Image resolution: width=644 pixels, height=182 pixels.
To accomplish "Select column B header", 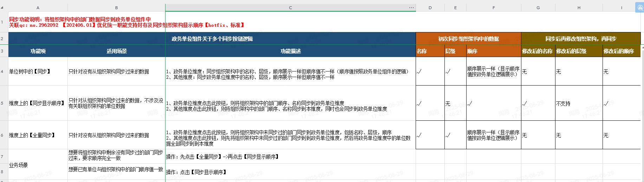I will [116, 8].
